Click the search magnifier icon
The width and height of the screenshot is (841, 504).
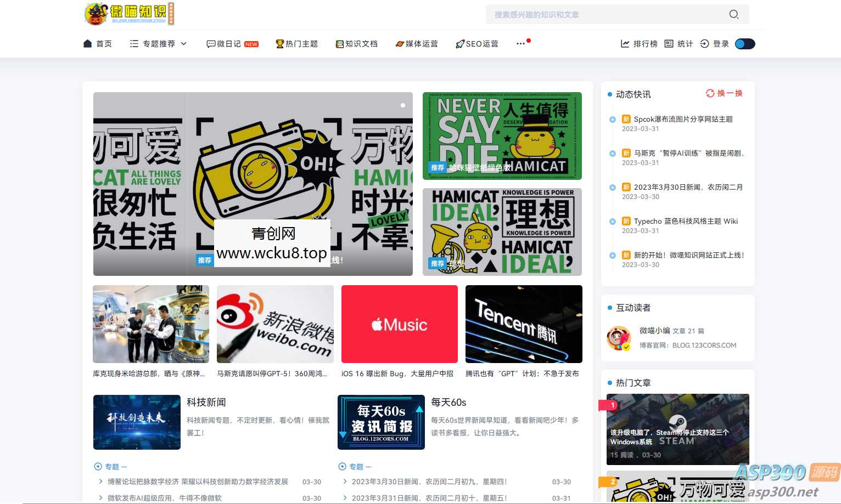733,14
